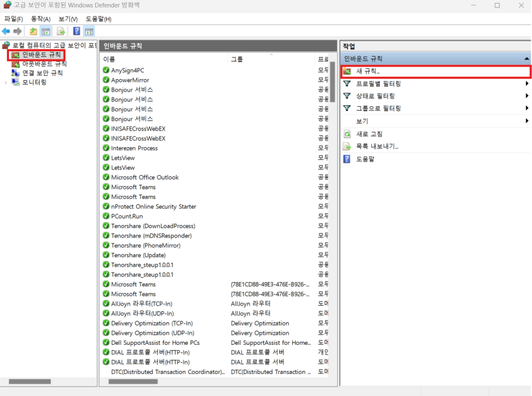The height and width of the screenshot is (396, 532).
Task: Click the refresh icon beside 새로 고침
Action: (x=347, y=134)
